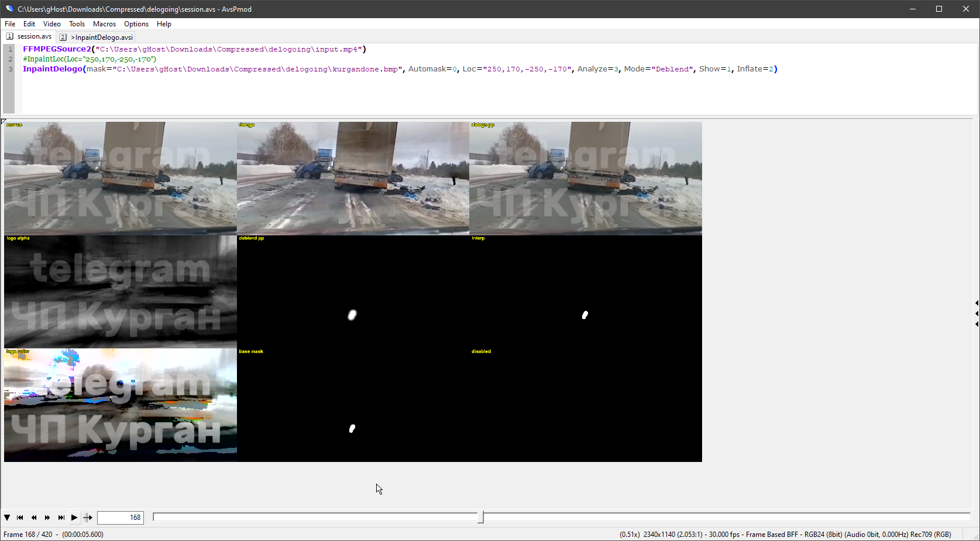This screenshot has height=541, width=980.
Task: Open the File menu
Action: [10, 24]
